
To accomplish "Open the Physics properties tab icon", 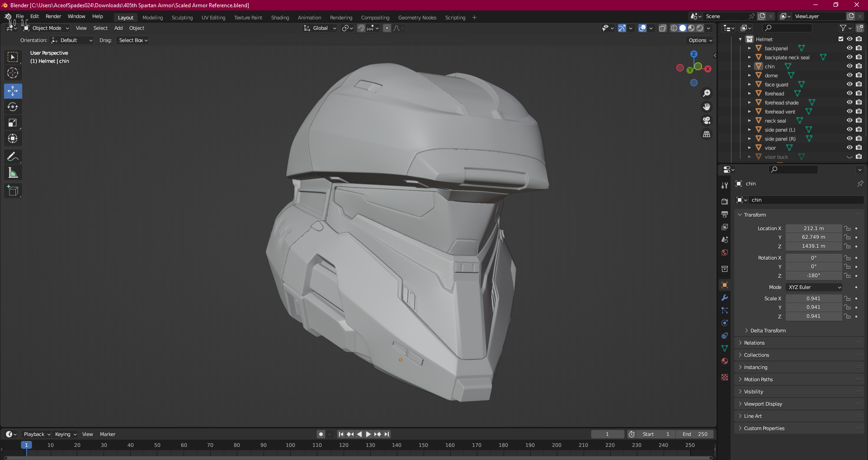I will [725, 323].
